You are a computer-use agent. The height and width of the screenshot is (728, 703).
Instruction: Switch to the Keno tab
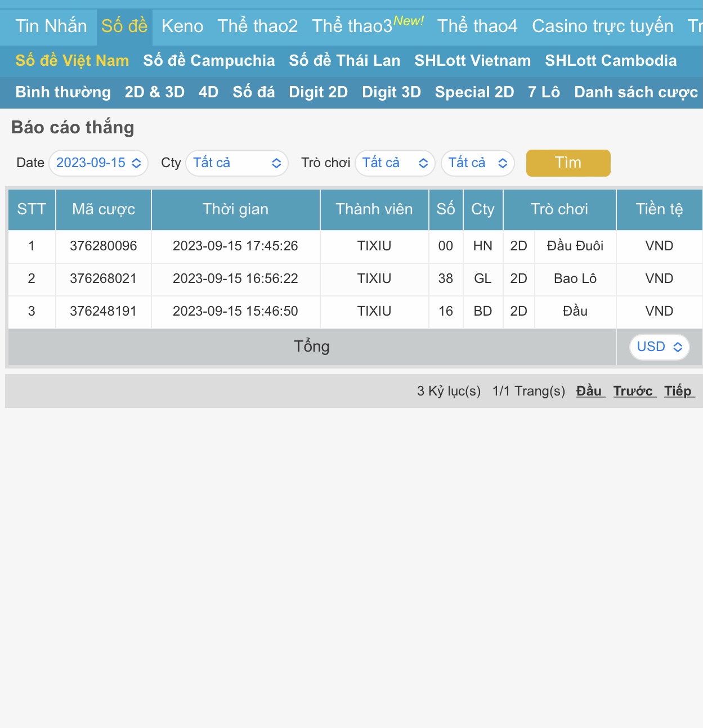(x=182, y=26)
